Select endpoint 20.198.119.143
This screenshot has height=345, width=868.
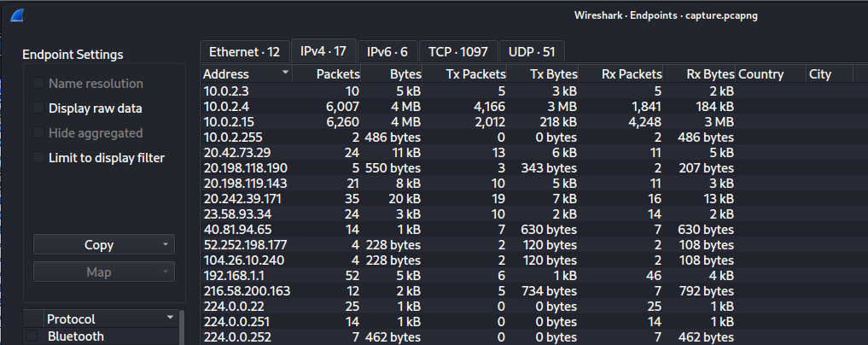point(534,184)
